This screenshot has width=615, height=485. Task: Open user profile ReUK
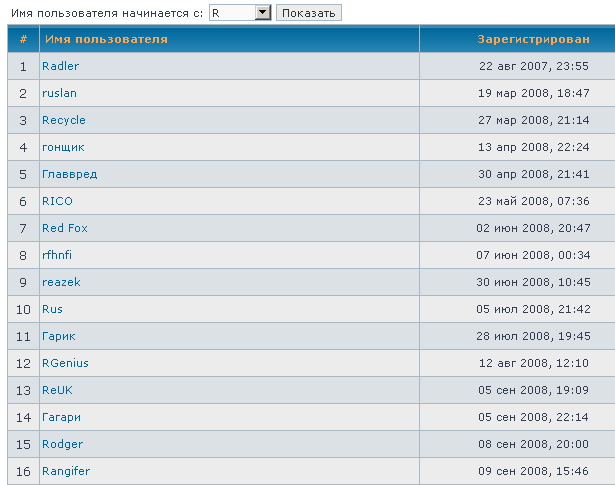tap(57, 390)
